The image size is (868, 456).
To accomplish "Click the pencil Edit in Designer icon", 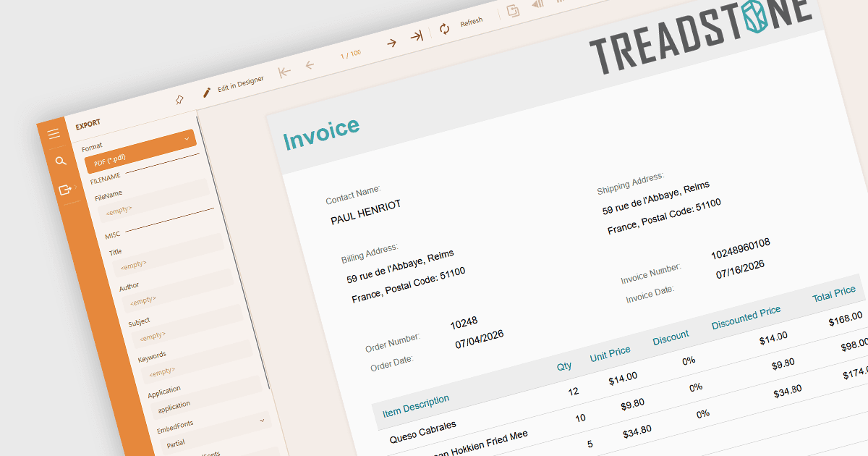I will [206, 91].
